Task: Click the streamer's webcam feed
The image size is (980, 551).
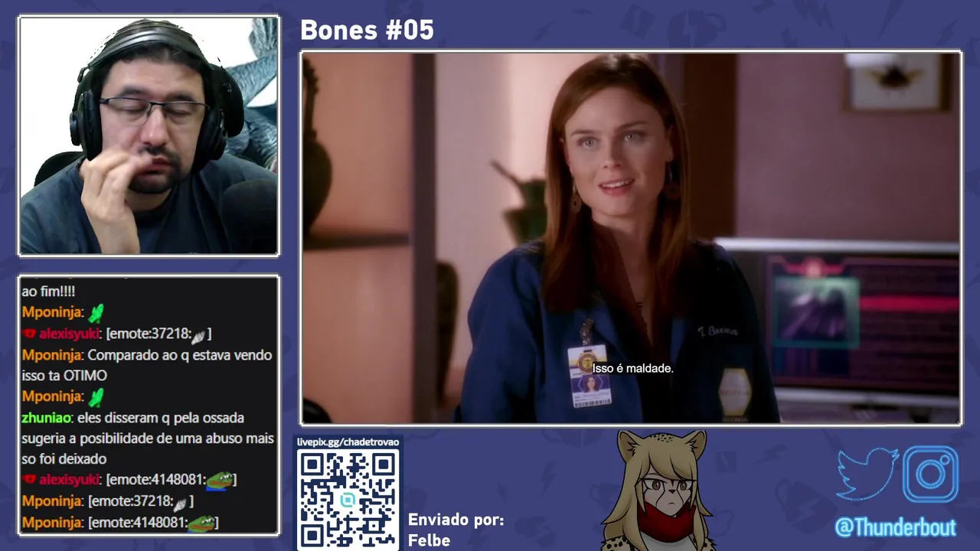Action: [149, 136]
